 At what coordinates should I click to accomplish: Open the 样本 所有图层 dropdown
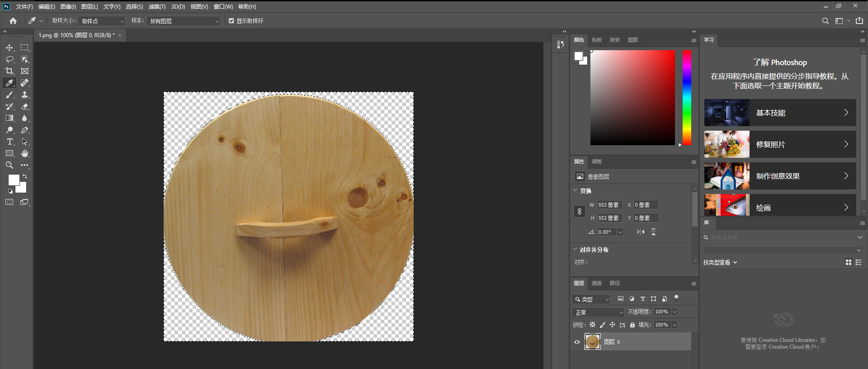pos(184,21)
